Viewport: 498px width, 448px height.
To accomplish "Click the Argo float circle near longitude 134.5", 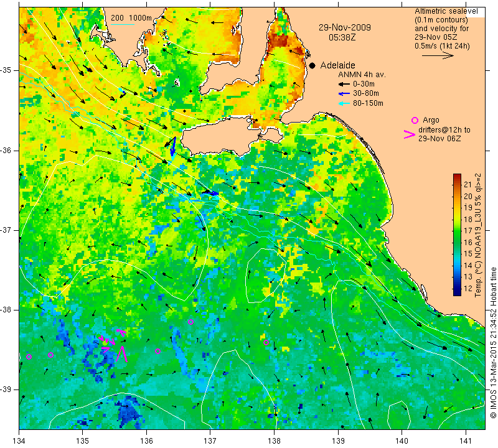I will (x=50, y=355).
